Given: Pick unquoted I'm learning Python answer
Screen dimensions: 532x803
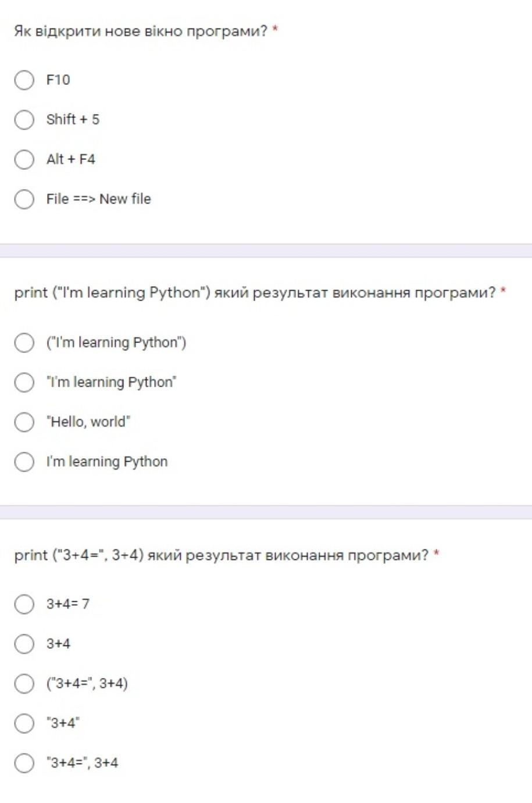Looking at the screenshot, I should (x=24, y=462).
